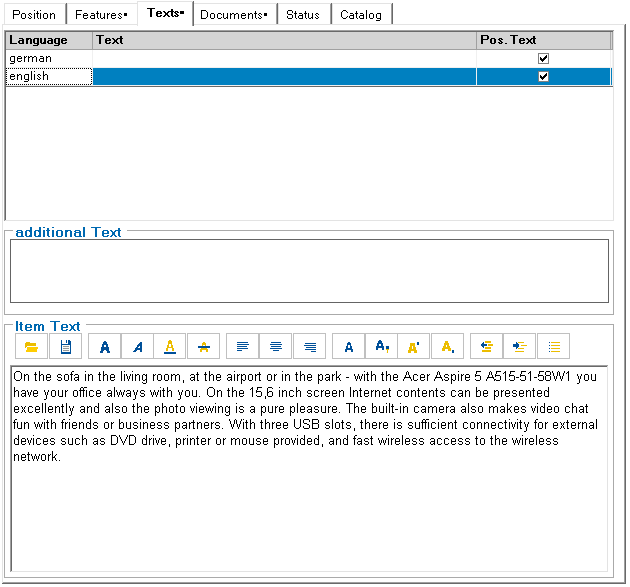Sort by the Language column header
The width and height of the screenshot is (630, 587).
49,40
